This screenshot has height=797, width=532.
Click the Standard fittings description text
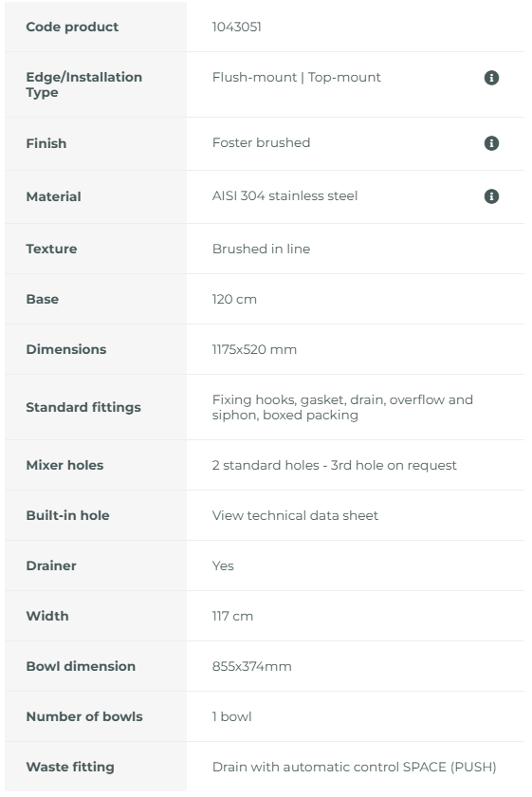[x=342, y=407]
